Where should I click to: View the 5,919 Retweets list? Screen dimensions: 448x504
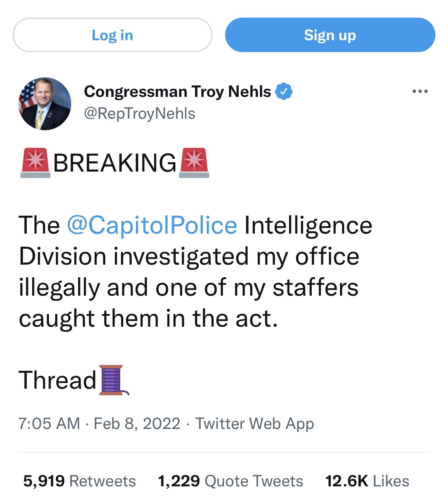pyautogui.click(x=79, y=481)
